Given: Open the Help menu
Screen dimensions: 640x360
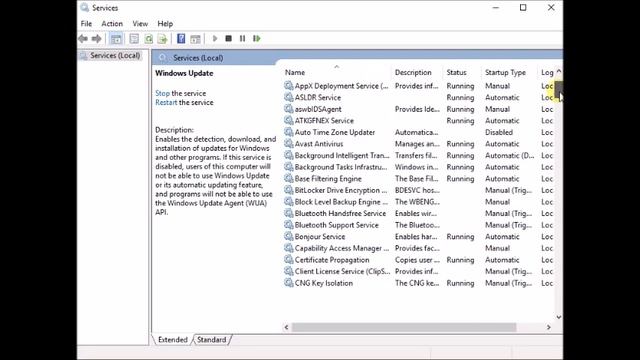Looking at the screenshot, I should (x=165, y=24).
